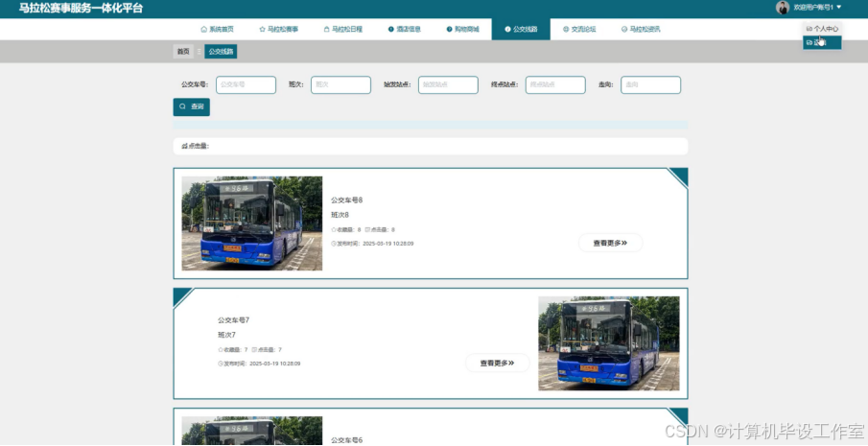868x446 pixels.
Task: Open the 马拉松资讯 menu item
Action: [x=641, y=30]
